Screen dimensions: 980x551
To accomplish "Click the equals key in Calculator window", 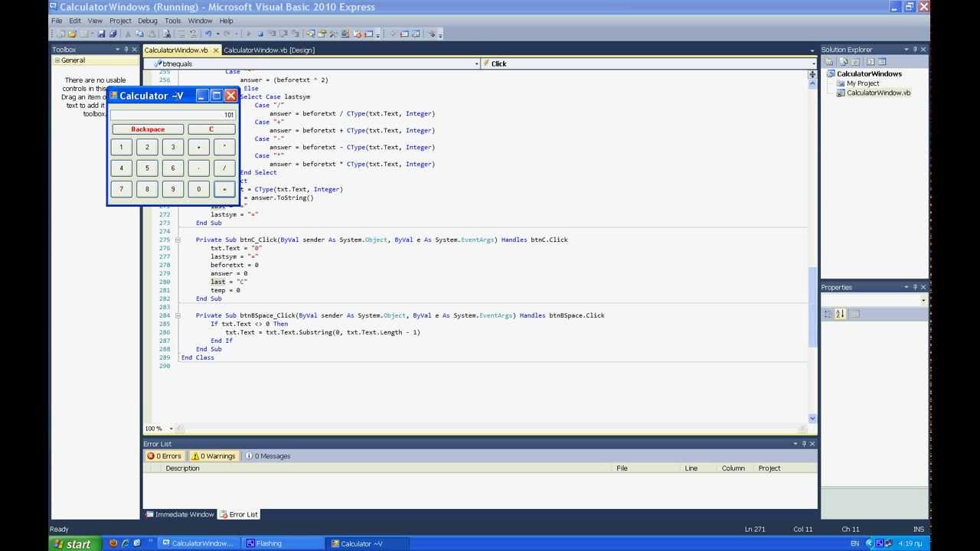I will tap(224, 189).
